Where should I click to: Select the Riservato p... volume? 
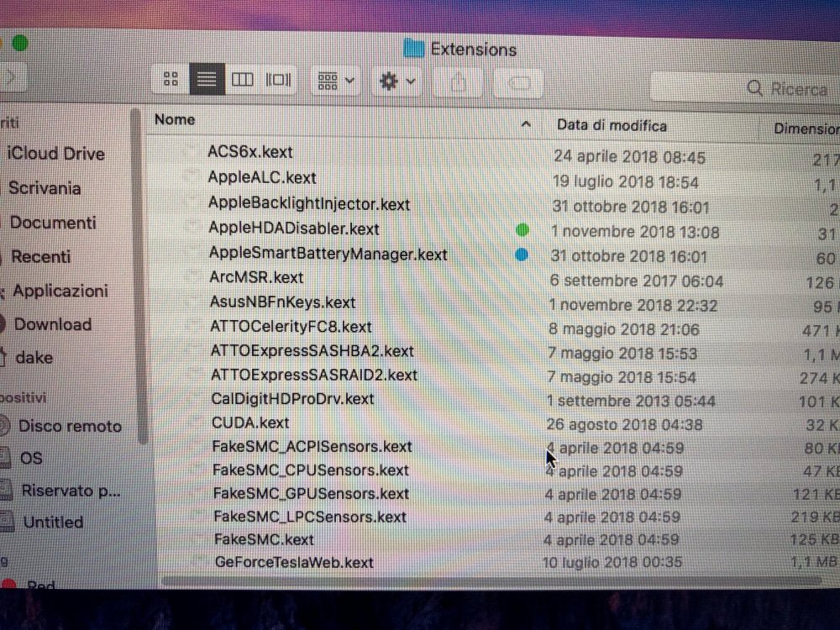[x=71, y=491]
